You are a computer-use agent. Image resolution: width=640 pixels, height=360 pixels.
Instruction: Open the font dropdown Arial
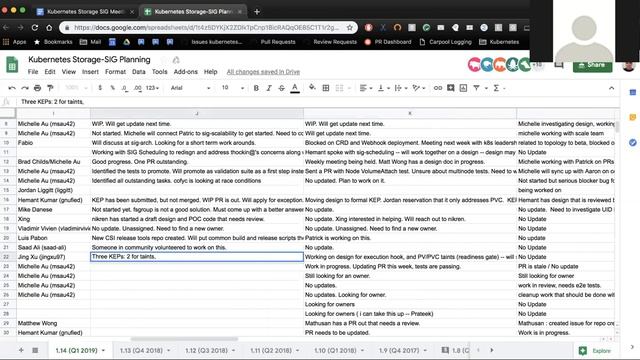(x=190, y=88)
